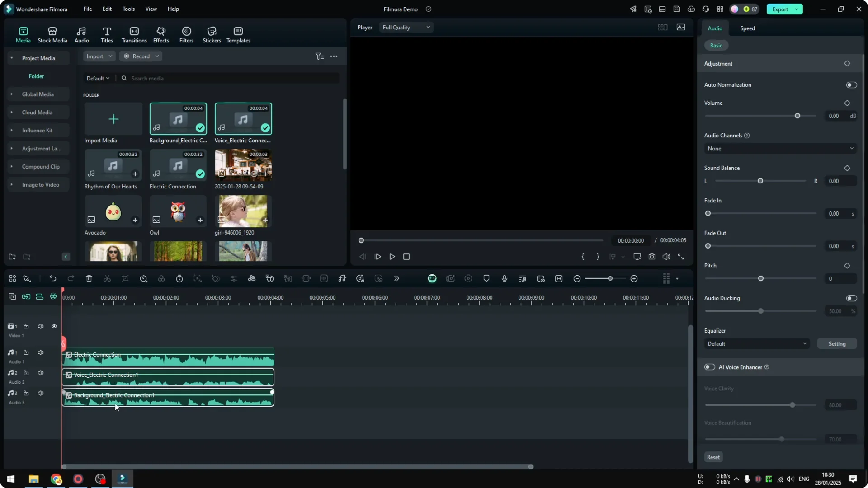Open the Stock Media panel
This screenshot has width=868, height=488.
click(x=52, y=34)
